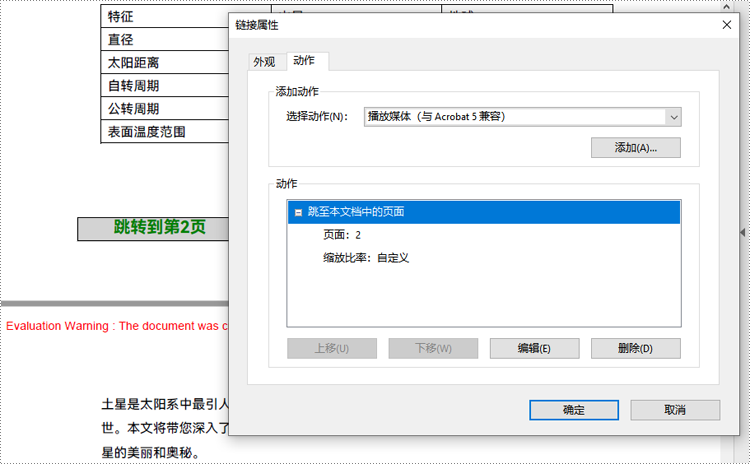Confirm with the 确定 button
The image size is (750, 464).
[x=574, y=410]
